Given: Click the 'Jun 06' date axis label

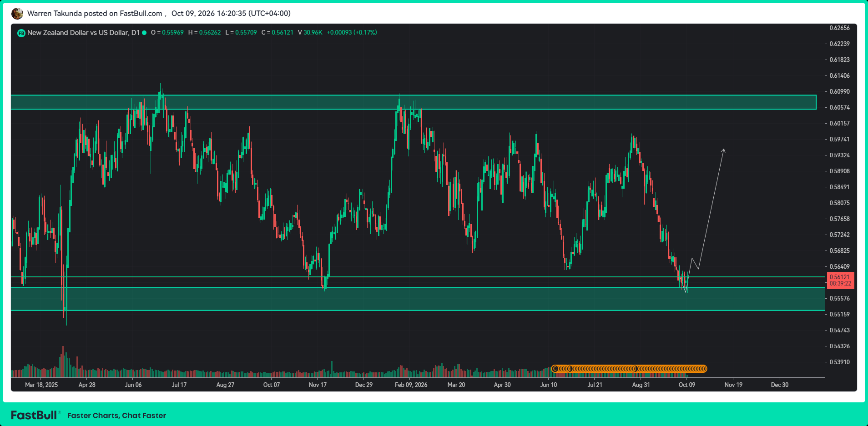Looking at the screenshot, I should (133, 385).
